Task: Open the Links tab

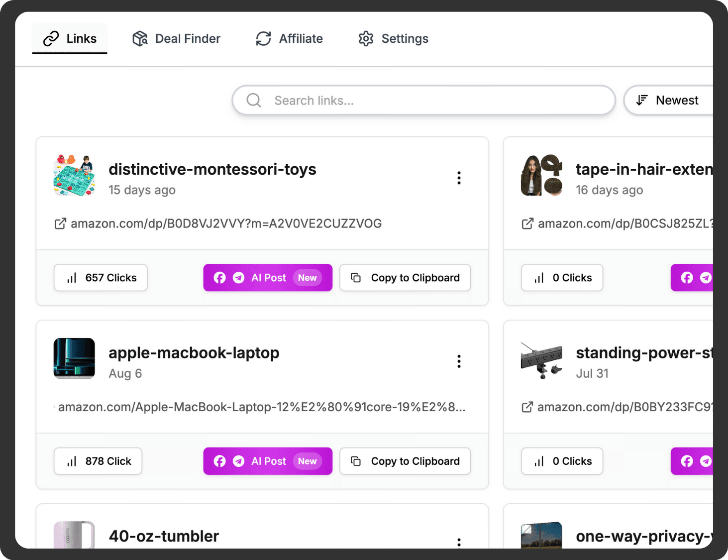Action: pos(70,39)
